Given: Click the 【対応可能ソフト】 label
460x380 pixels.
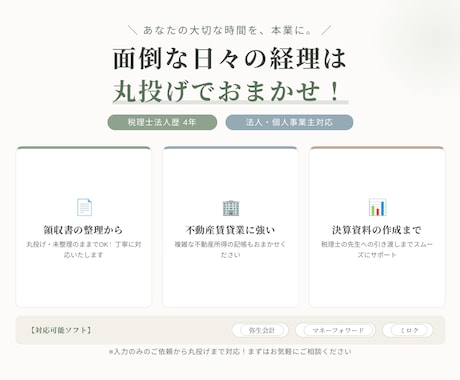Looking at the screenshot, I should point(61,330).
